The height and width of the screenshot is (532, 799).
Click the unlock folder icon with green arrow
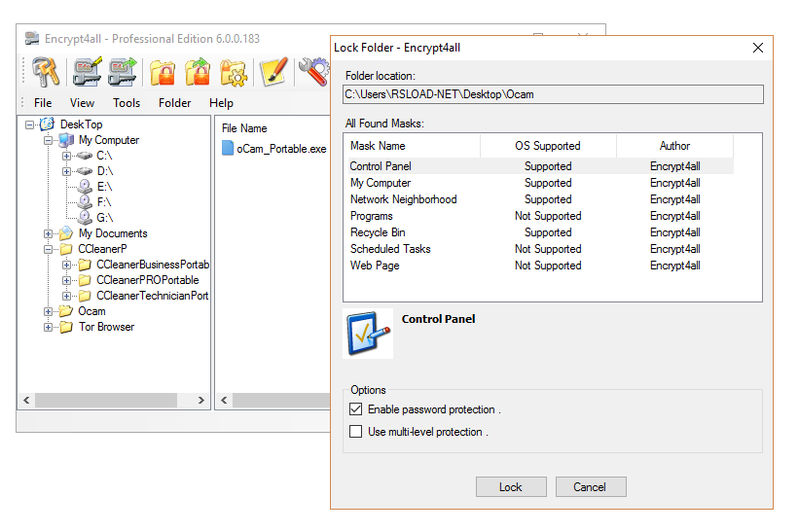198,72
